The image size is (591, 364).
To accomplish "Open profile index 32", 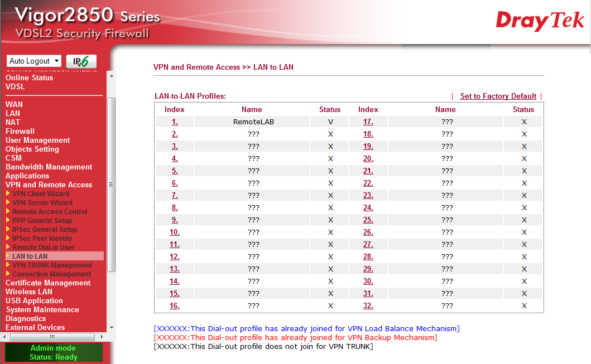I will click(368, 305).
